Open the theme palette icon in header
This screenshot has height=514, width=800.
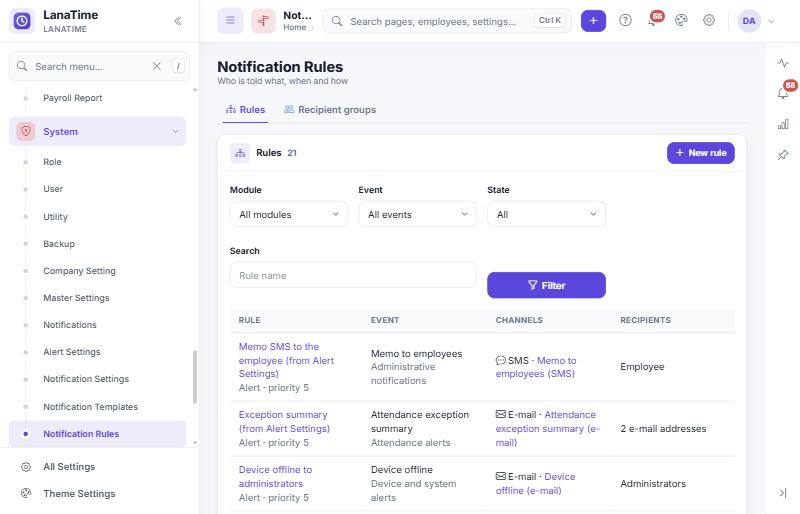(x=681, y=20)
